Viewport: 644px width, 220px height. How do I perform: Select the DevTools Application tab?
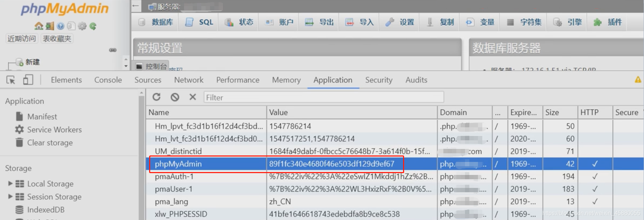point(333,80)
